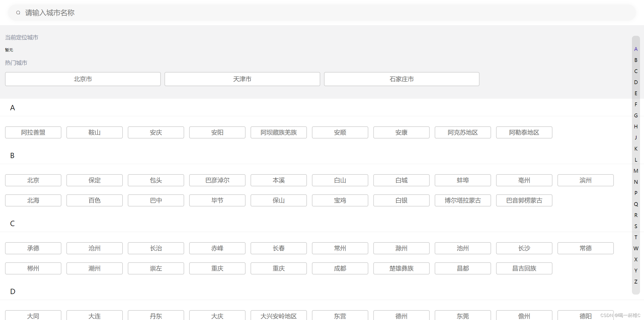
Task: Click the search magnifier icon
Action: point(18,13)
